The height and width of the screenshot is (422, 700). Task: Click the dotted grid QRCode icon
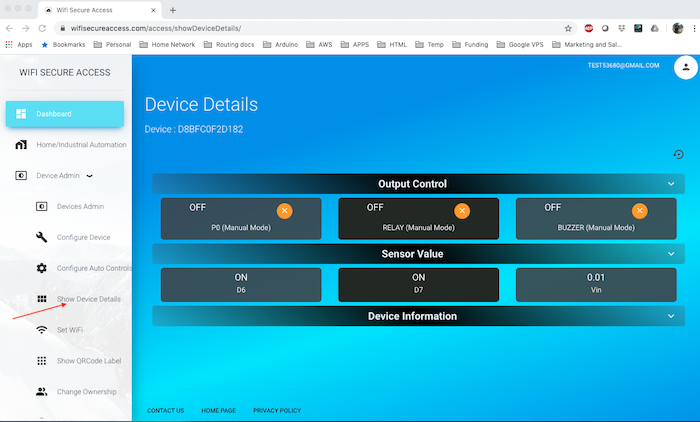(42, 361)
